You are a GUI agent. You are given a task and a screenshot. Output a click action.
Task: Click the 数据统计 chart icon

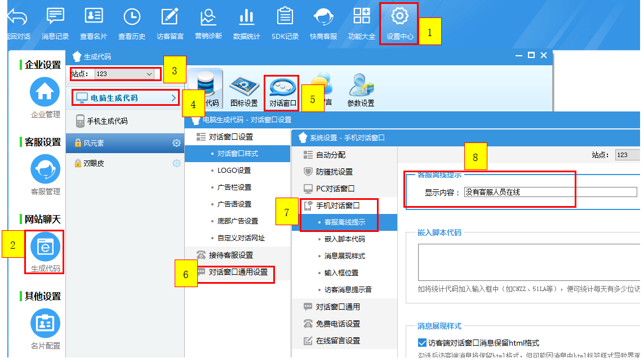click(x=246, y=17)
